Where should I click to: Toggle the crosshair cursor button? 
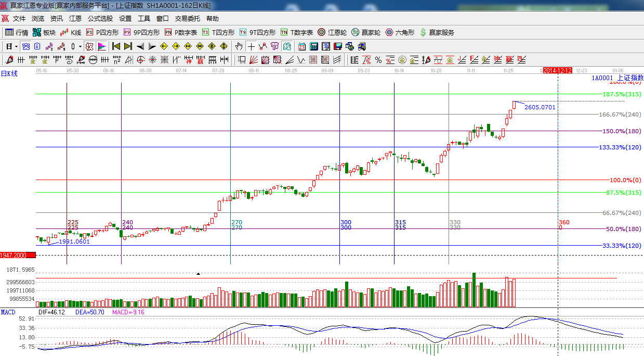[252, 46]
